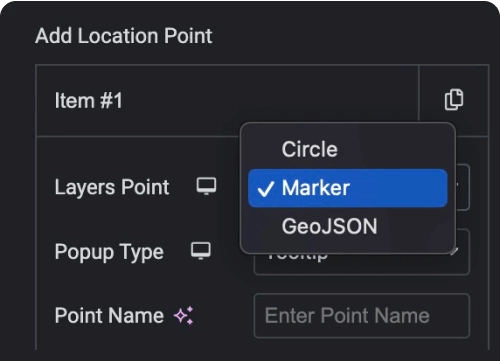This screenshot has height=361, width=500.
Task: Select the highlighted Marker option
Action: [348, 188]
